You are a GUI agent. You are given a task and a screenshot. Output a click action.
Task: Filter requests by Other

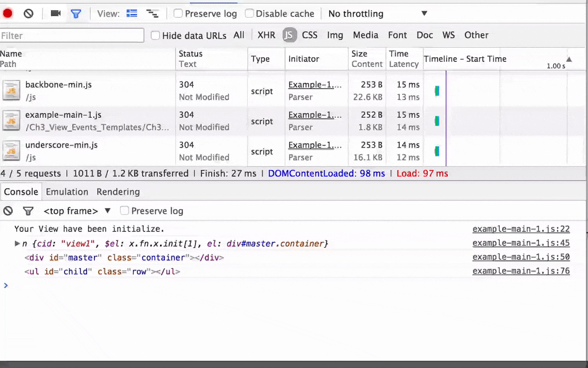click(477, 35)
